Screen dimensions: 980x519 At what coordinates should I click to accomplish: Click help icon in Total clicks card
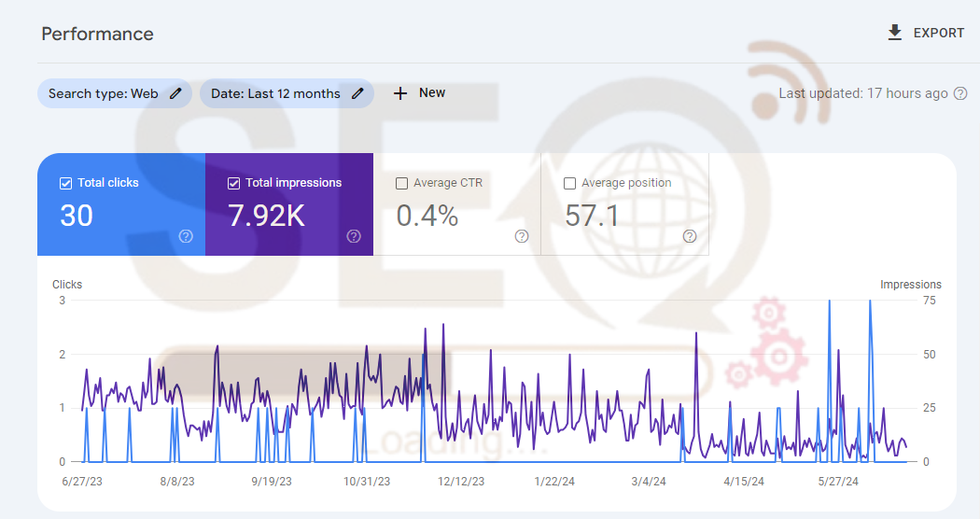186,236
